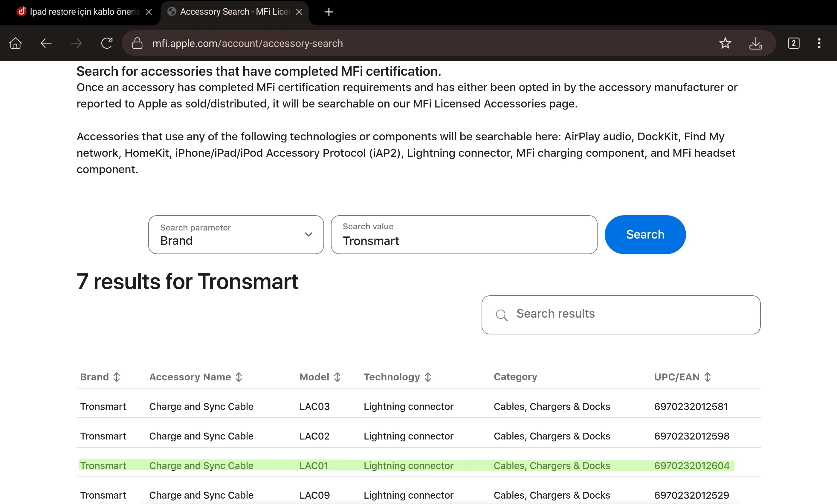Open a new tab with plus button
The image size is (837, 504).
pyautogui.click(x=329, y=12)
